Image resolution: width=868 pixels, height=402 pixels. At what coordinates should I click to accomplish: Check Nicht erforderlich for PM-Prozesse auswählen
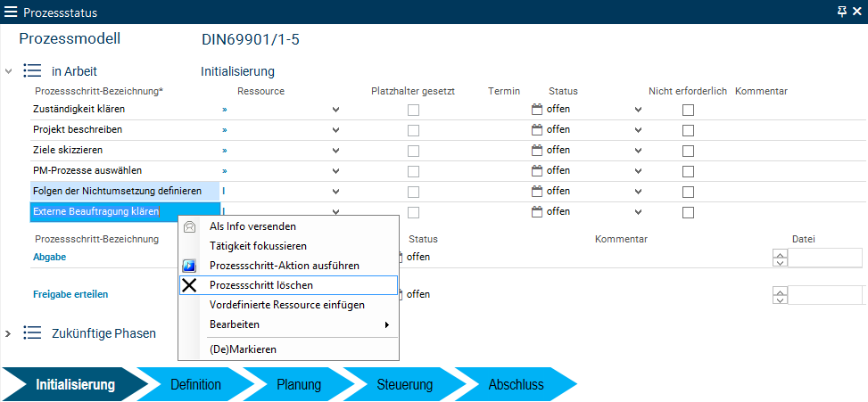tap(688, 171)
